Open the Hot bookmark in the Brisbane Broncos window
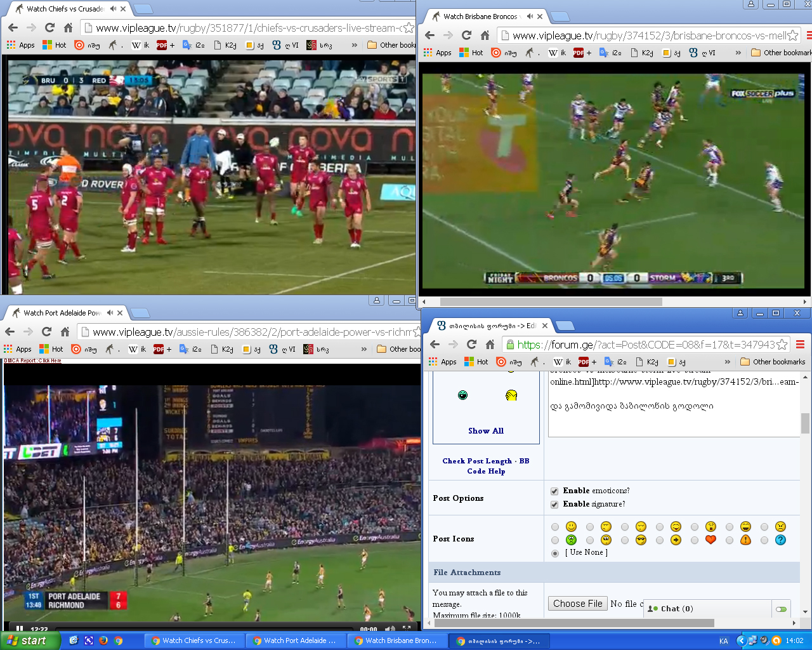Viewport: 812px width, 650px height. [471, 53]
